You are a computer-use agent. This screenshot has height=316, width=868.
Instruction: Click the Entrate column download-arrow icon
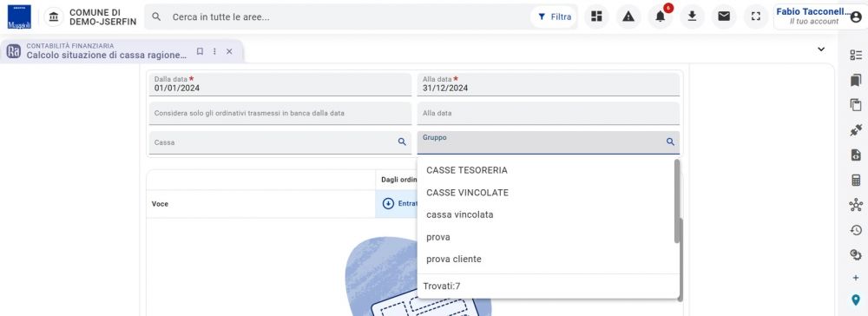tap(389, 204)
